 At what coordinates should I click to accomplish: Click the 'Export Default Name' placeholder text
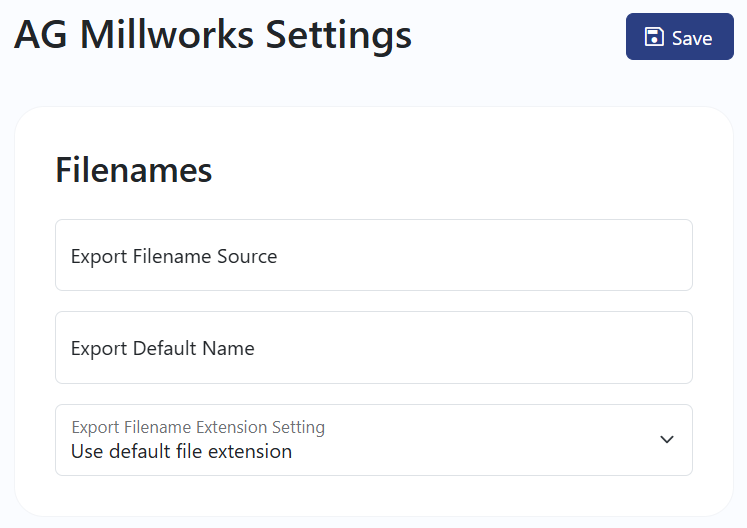[162, 348]
